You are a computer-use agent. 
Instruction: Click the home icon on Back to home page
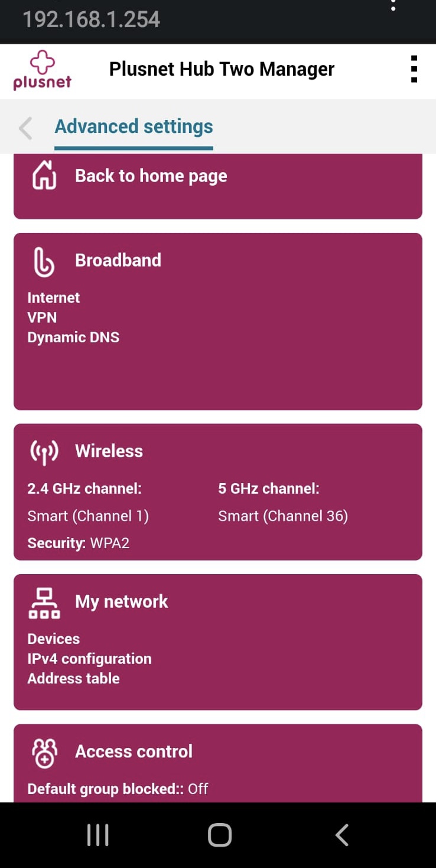pyautogui.click(x=44, y=176)
